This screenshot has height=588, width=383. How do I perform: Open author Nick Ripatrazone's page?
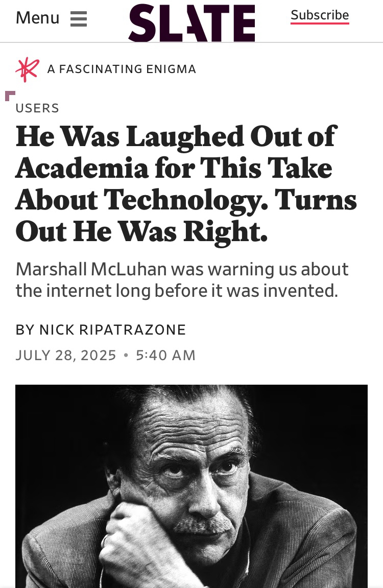pyautogui.click(x=112, y=330)
